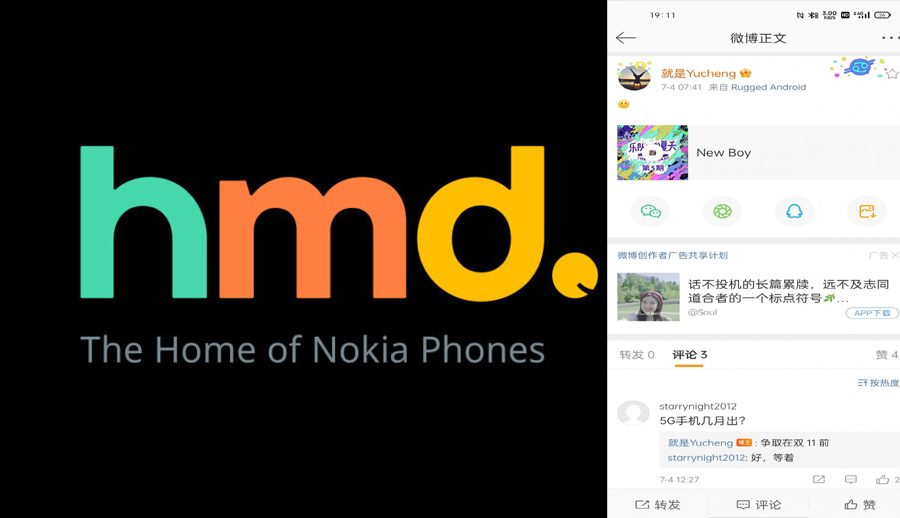Tap the back arrow in Weibo header

[x=626, y=38]
